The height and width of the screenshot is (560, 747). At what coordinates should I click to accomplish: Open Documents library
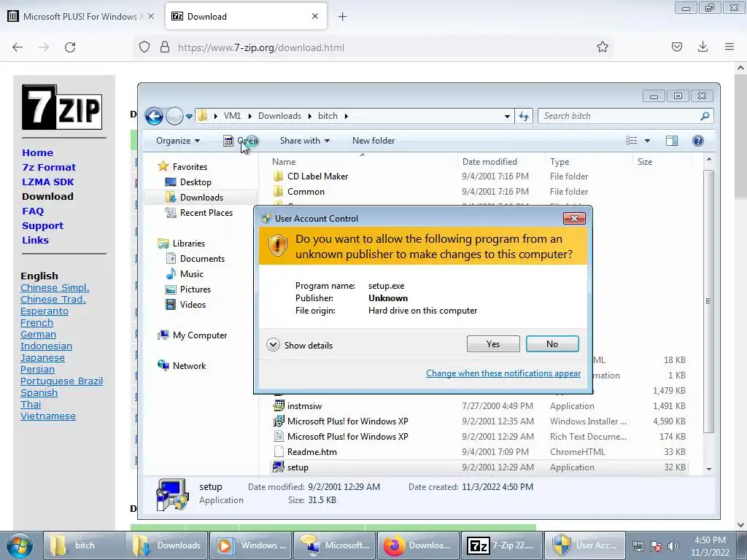click(202, 259)
